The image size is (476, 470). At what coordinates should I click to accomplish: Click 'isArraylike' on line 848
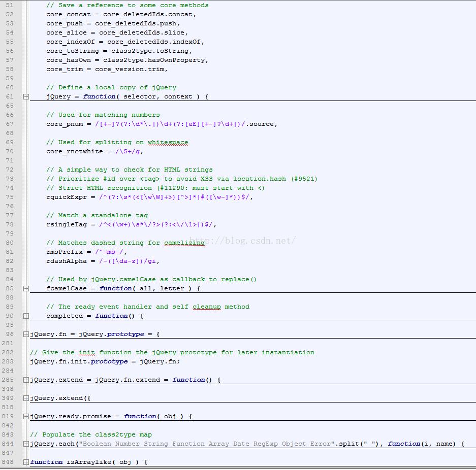[x=89, y=462]
